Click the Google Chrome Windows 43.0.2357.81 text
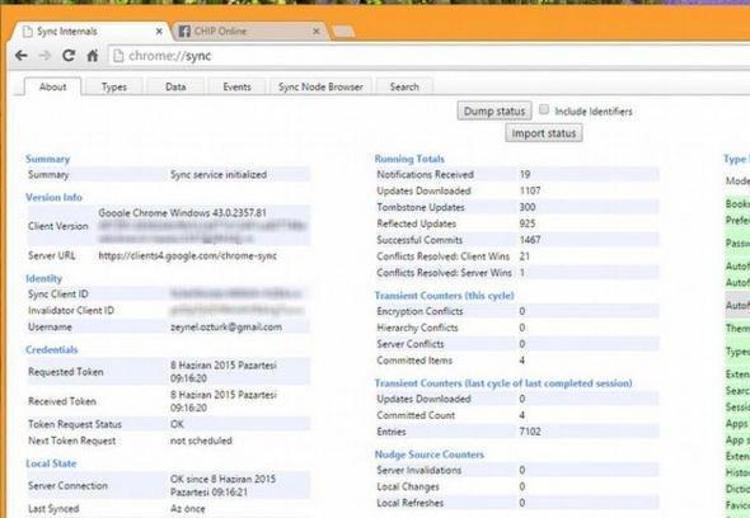 click(x=182, y=213)
